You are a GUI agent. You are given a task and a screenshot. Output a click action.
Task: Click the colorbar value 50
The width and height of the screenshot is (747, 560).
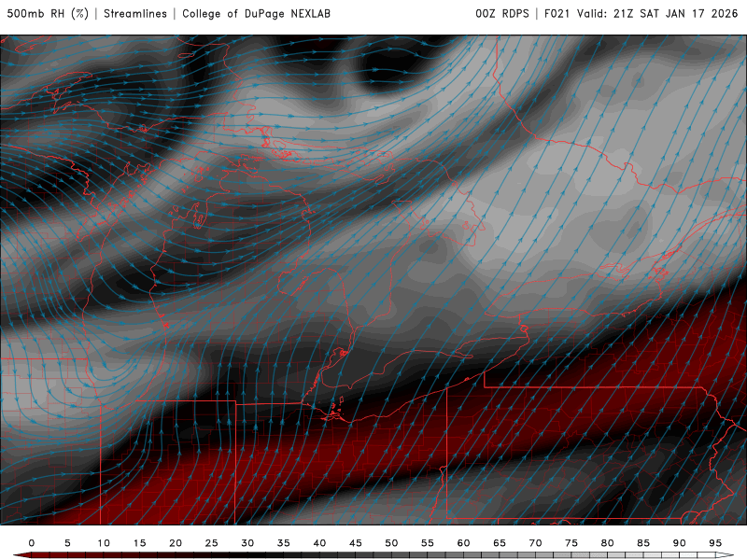(391, 543)
